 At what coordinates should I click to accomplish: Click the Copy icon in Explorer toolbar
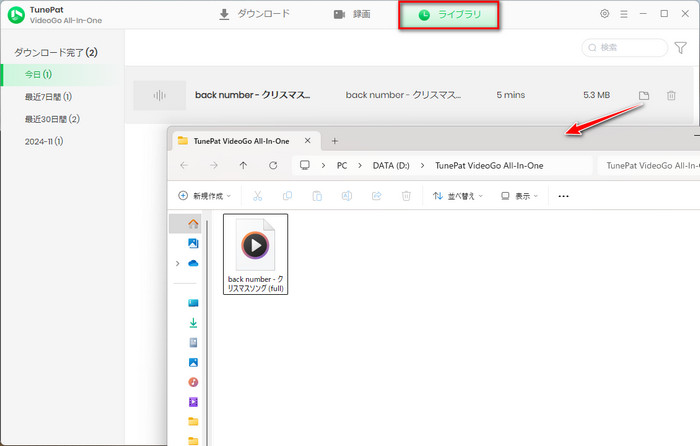click(x=288, y=196)
